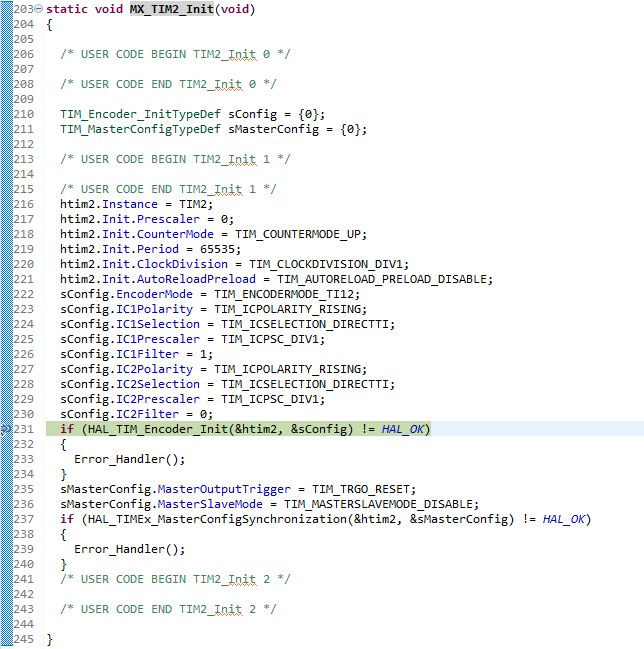Click on 'TIM_CLOCKDIVISION_DIV1' constant
644x649 pixels.
(x=325, y=264)
